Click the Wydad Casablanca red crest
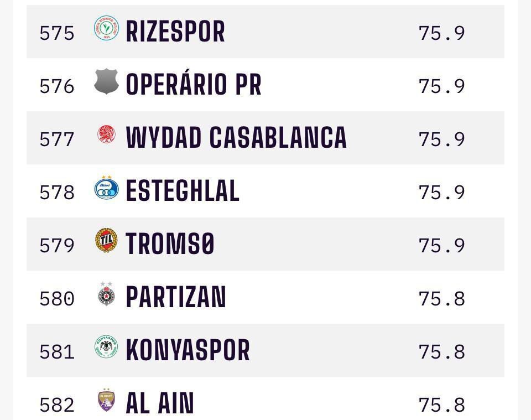The image size is (531, 420). tap(106, 134)
